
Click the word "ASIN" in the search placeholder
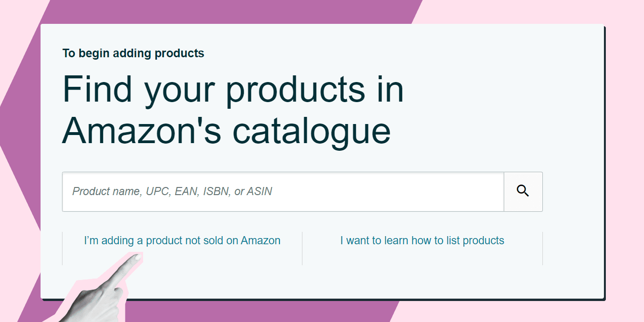260,192
